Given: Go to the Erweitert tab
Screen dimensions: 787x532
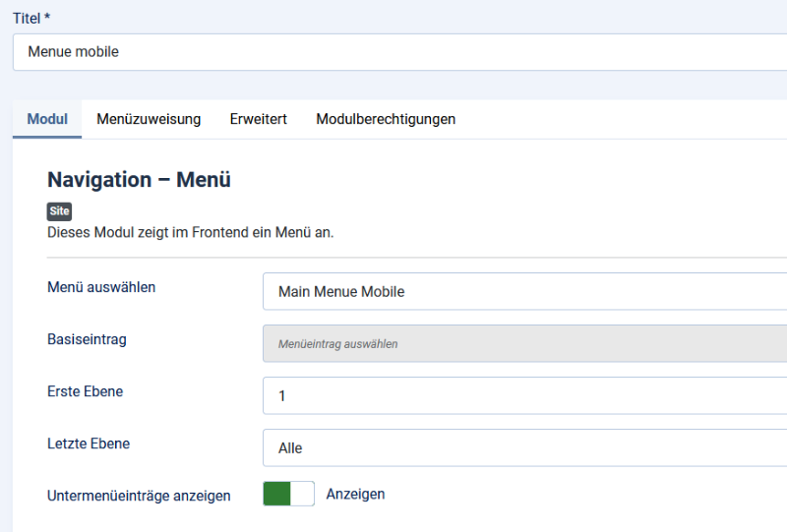Looking at the screenshot, I should pos(259,119).
